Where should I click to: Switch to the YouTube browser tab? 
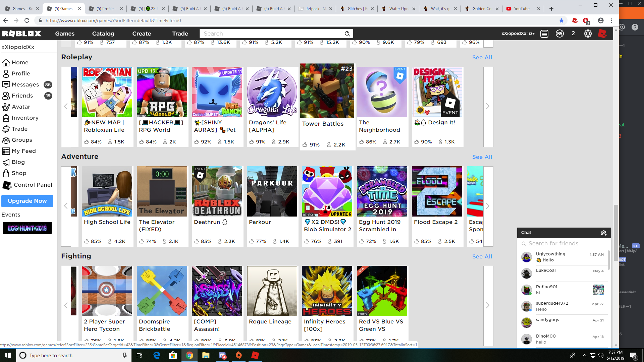coord(521,9)
